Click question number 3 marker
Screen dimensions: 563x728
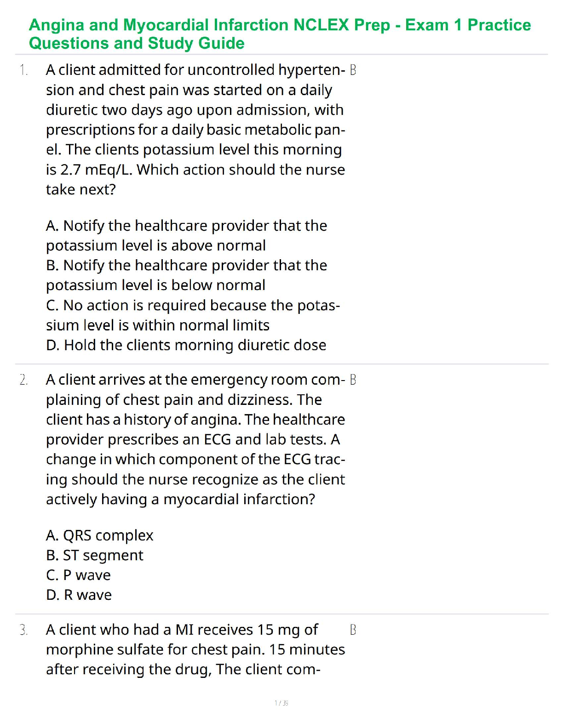tap(24, 630)
